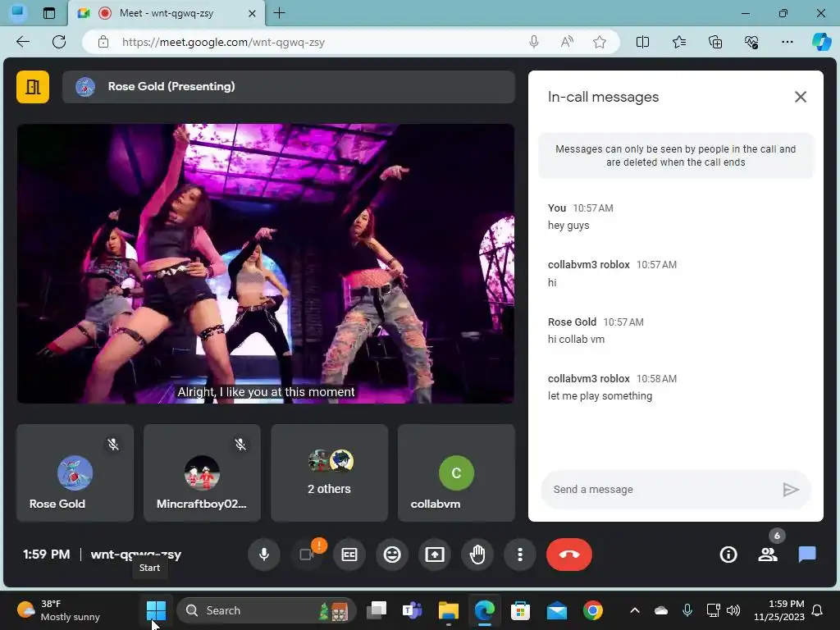
Task: Click the browser back arrow
Action: [x=22, y=42]
